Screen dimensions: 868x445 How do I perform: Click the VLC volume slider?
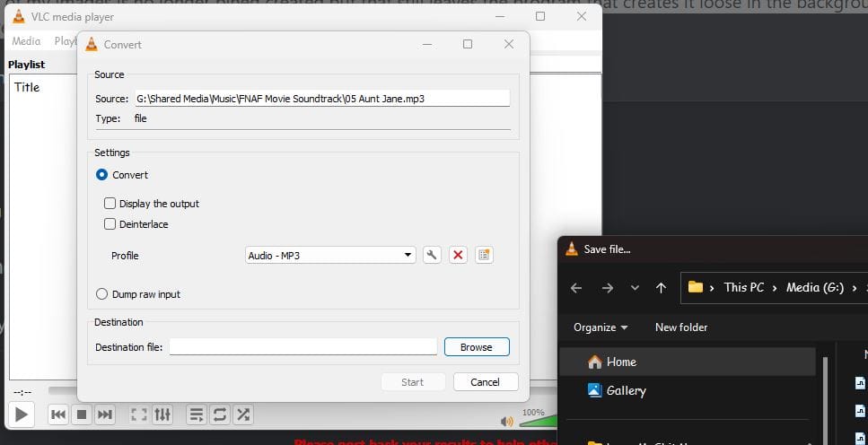click(x=538, y=422)
